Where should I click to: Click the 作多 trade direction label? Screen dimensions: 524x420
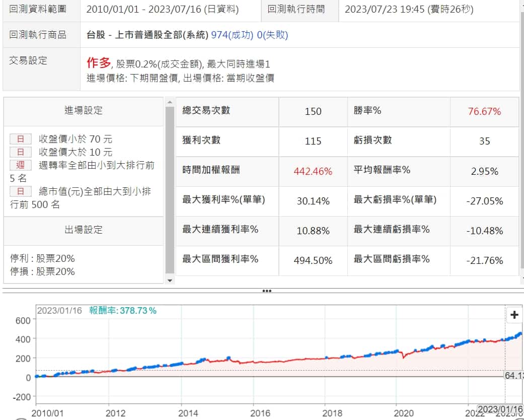coord(98,63)
